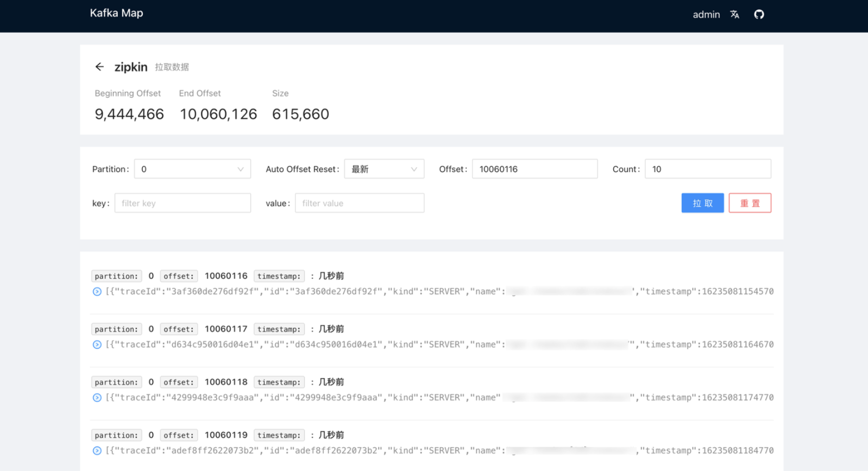868x471 pixels.
Task: Click offset tag on the 10060117 row
Action: (x=179, y=329)
